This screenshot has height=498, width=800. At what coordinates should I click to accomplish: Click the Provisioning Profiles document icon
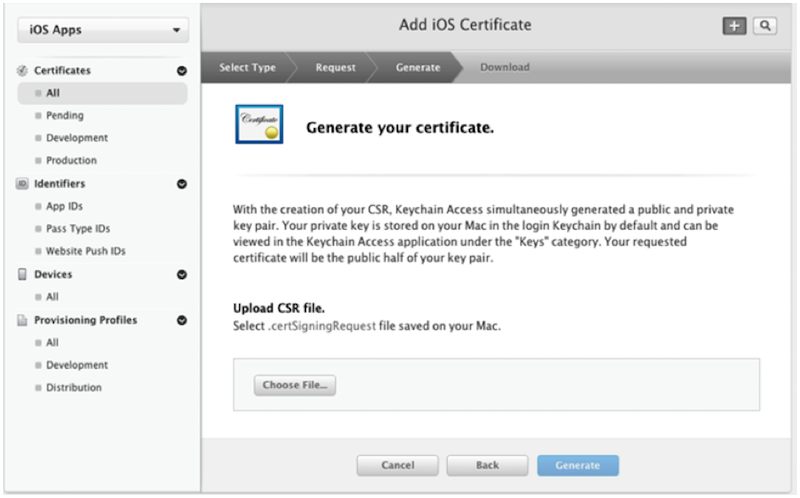[x=22, y=320]
